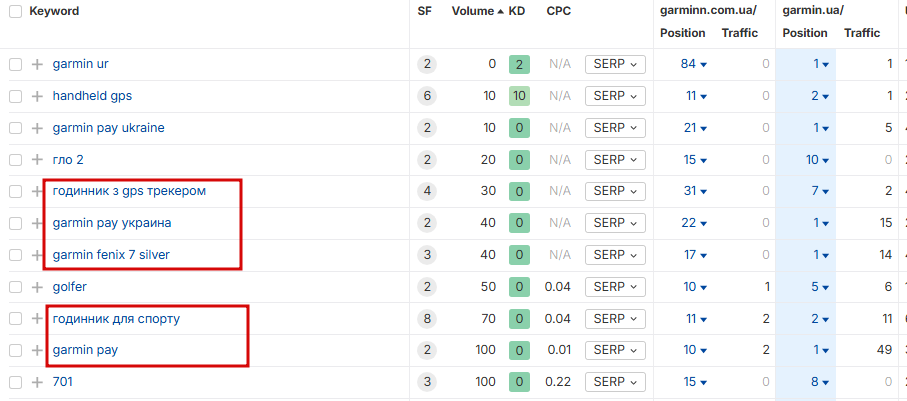Click the plus icon beside garmin ur
Viewport: 907px width, 401px height.
pos(37,64)
